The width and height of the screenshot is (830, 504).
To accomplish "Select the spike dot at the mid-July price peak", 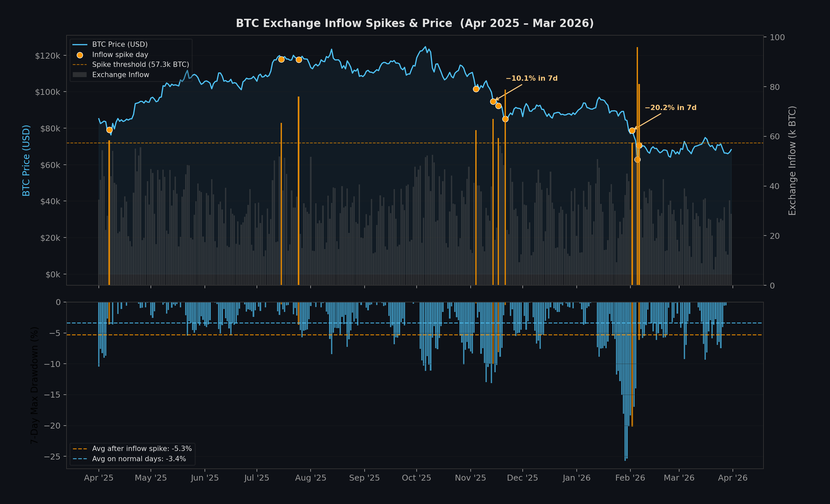I will click(x=282, y=59).
